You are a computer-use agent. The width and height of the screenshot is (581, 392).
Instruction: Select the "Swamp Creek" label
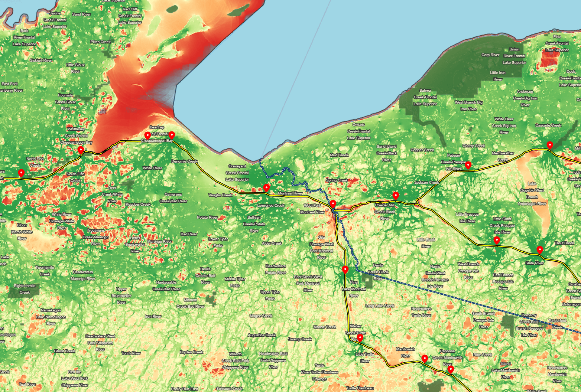[x=300, y=339]
